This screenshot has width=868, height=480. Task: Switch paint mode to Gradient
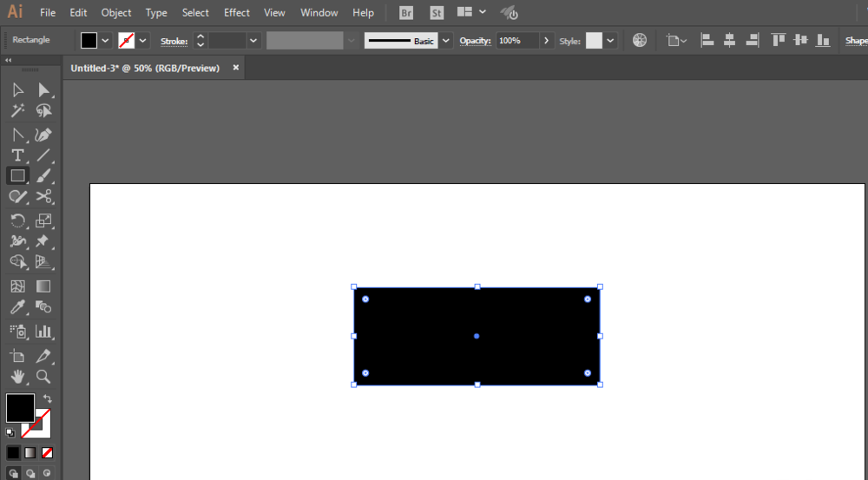[30, 452]
